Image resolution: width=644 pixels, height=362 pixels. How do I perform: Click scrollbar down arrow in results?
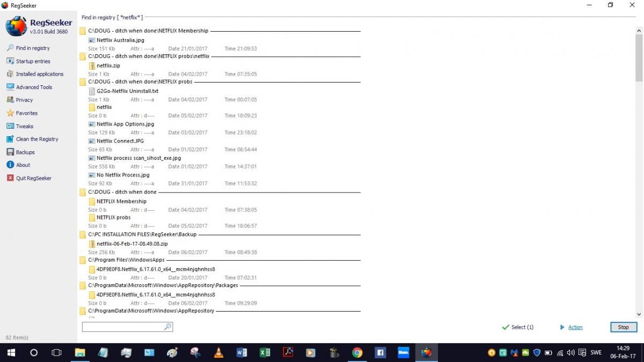coord(639,314)
